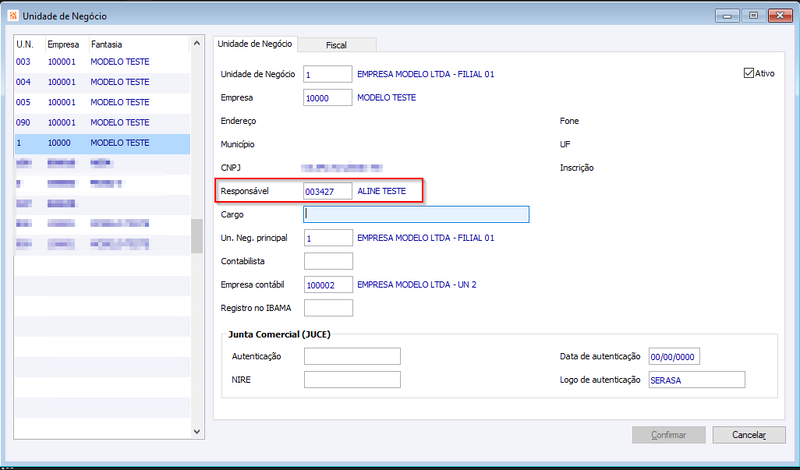
Task: Select the highlighted row with Empresa 10000
Action: [103, 143]
